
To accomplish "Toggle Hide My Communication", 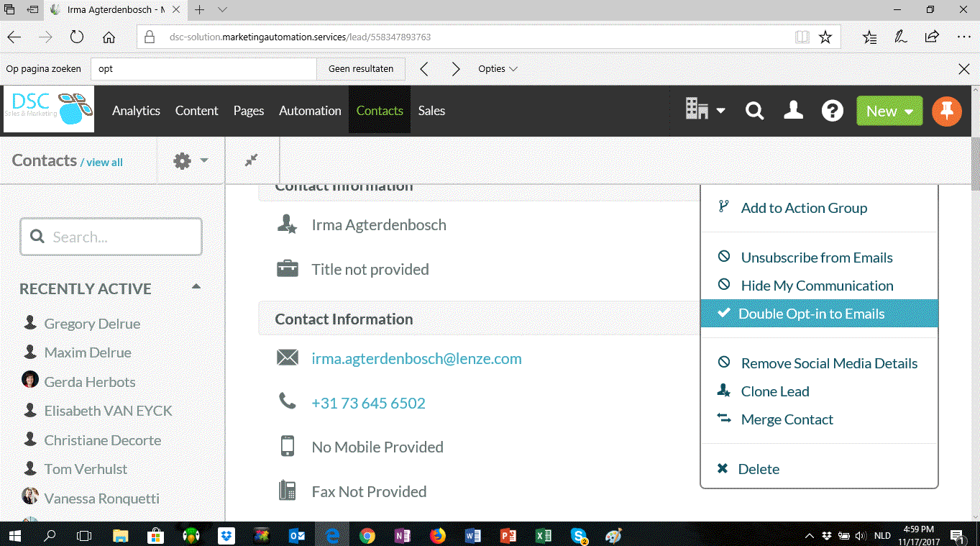I will [x=817, y=285].
